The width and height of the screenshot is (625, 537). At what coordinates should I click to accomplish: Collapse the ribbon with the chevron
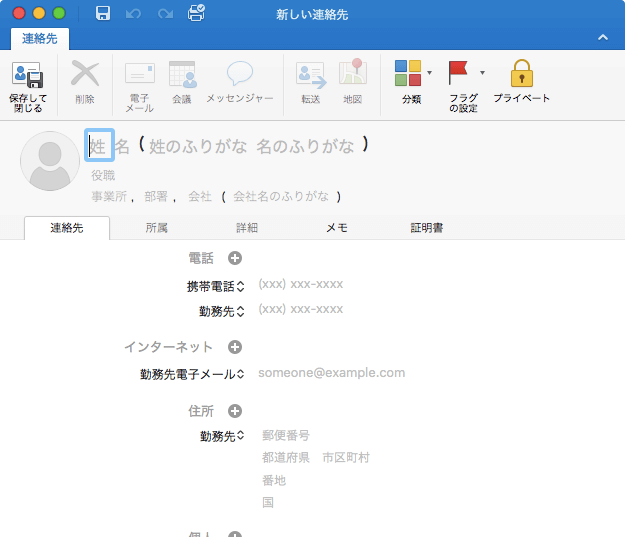pyautogui.click(x=603, y=37)
